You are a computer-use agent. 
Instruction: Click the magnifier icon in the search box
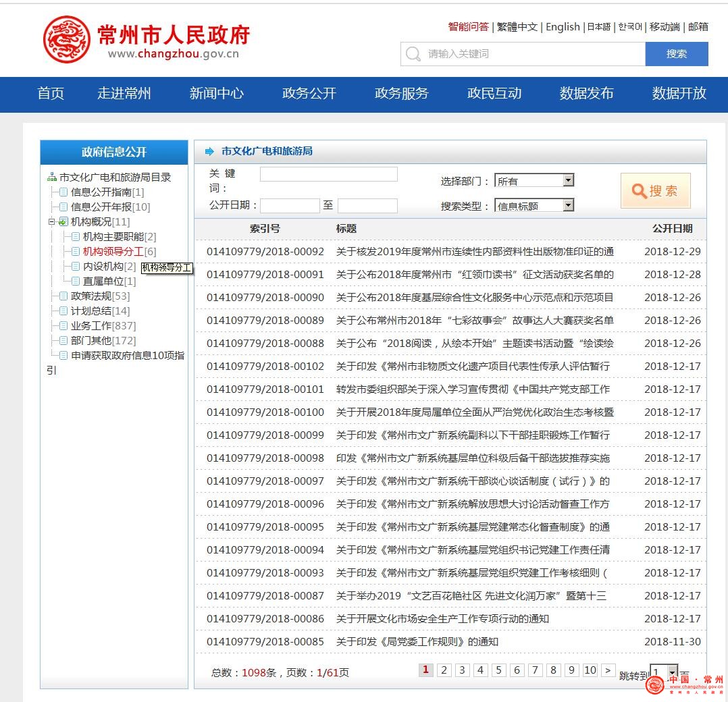[413, 54]
